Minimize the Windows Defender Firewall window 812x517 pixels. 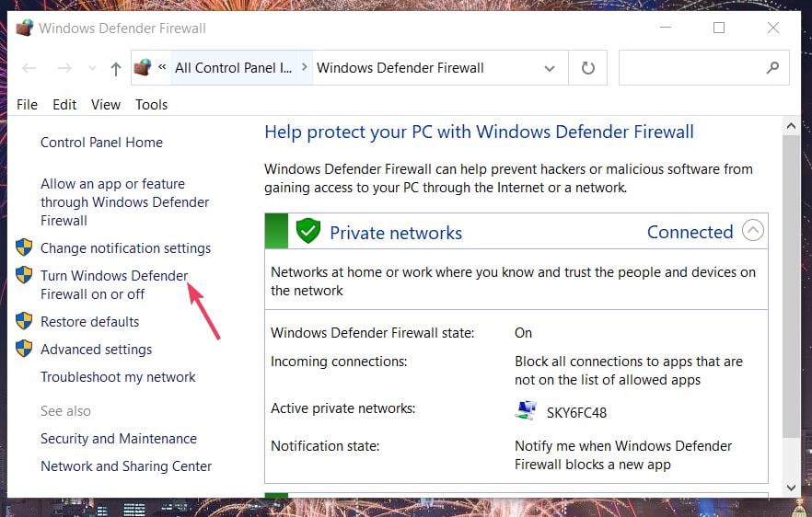coord(666,28)
